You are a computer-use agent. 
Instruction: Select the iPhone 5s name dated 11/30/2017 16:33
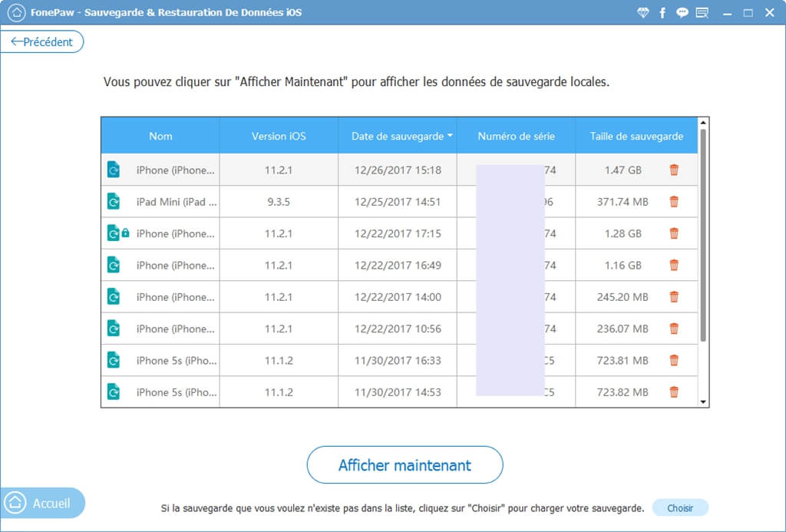[177, 360]
